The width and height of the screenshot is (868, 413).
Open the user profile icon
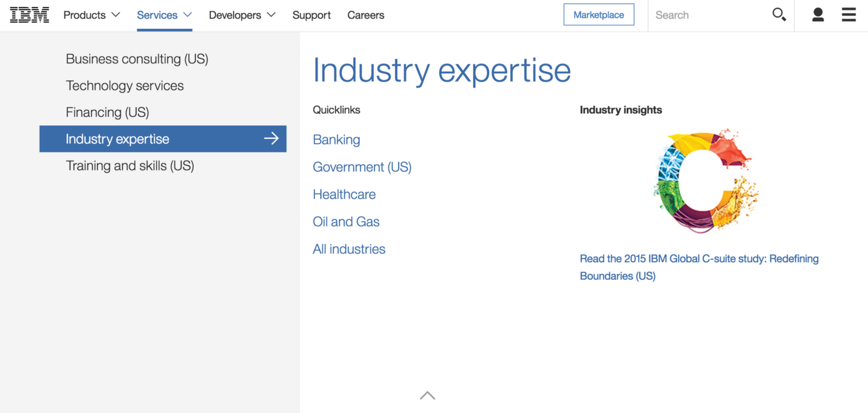[818, 15]
